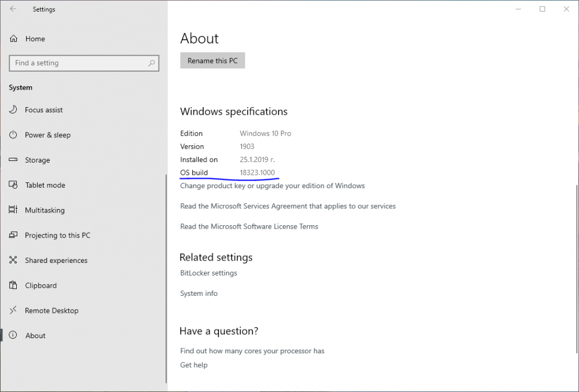579x392 pixels.
Task: Click Installed on date 25.1.2019
Action: pyautogui.click(x=258, y=159)
